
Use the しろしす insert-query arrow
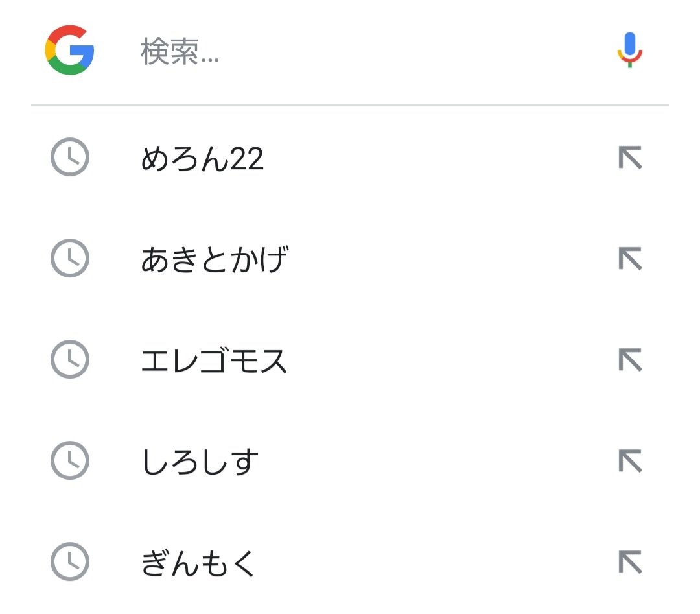(x=630, y=460)
